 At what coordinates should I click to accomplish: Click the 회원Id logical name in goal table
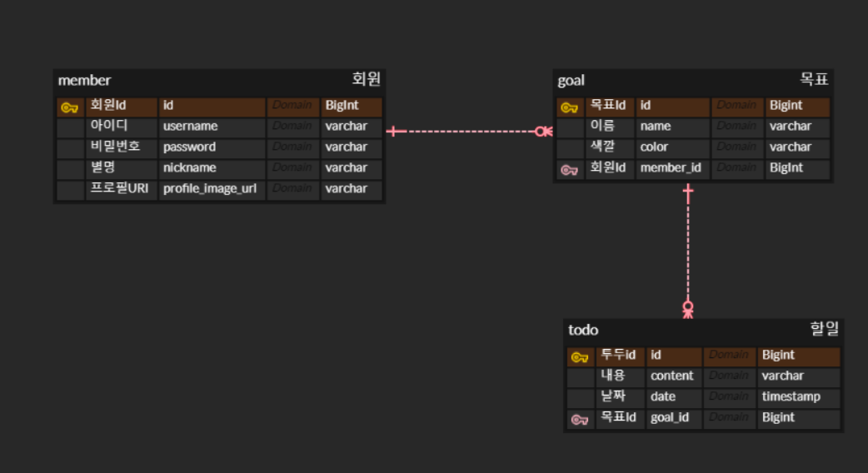[x=610, y=167]
